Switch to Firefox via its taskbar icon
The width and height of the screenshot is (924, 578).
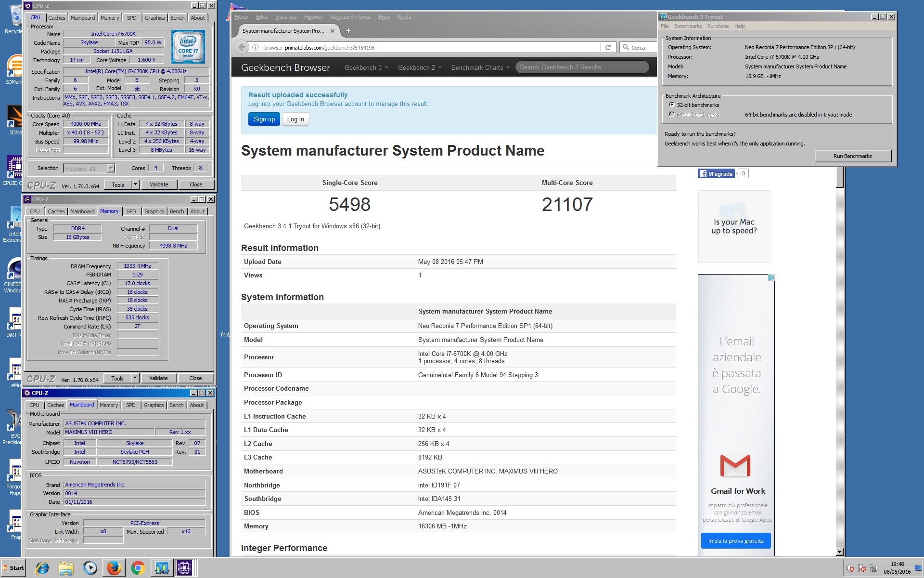(x=114, y=568)
